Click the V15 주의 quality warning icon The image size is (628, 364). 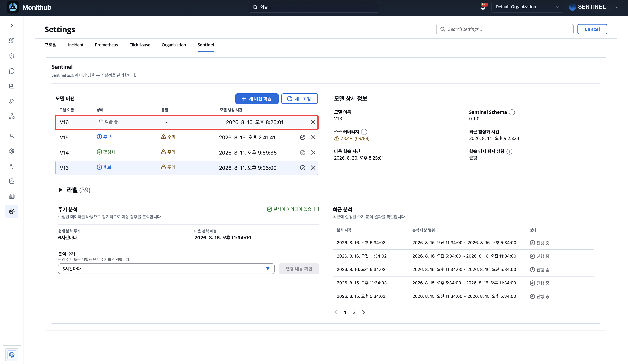pyautogui.click(x=164, y=137)
